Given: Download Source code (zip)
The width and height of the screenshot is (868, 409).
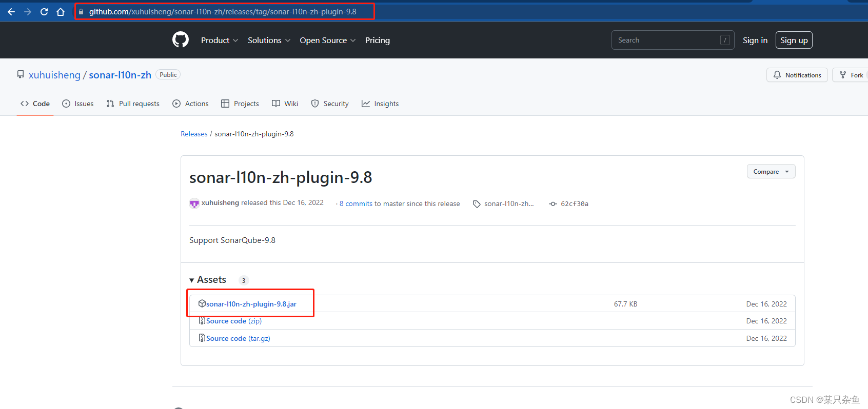Looking at the screenshot, I should (234, 321).
